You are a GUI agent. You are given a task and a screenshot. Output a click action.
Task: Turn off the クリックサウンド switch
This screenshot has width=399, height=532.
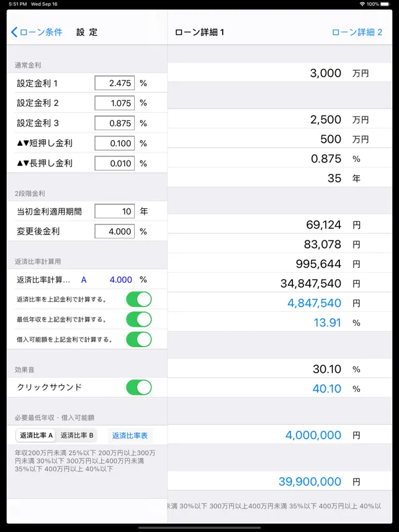(139, 388)
